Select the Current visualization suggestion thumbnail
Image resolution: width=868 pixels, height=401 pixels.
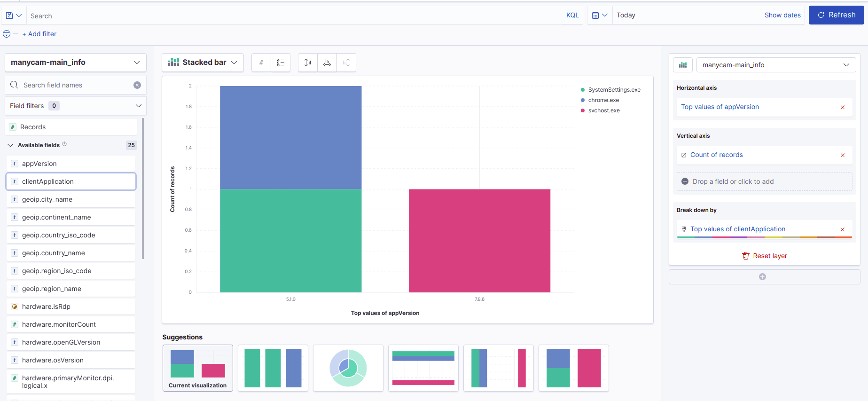(x=198, y=368)
